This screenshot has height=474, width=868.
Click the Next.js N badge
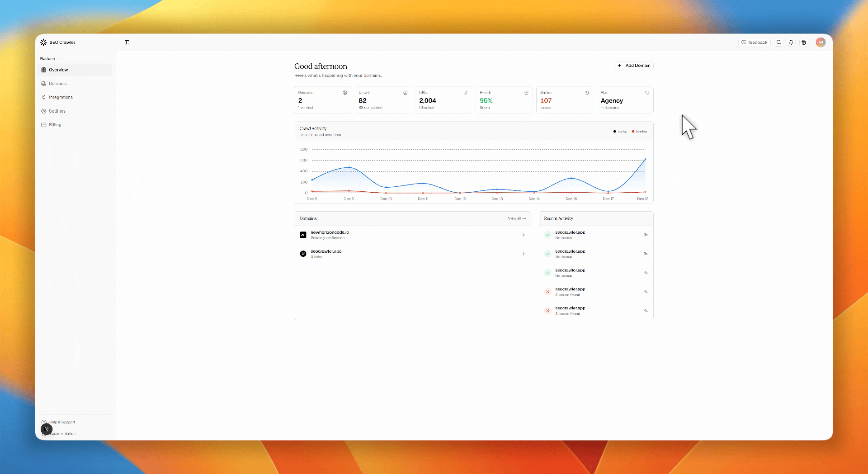(47, 429)
